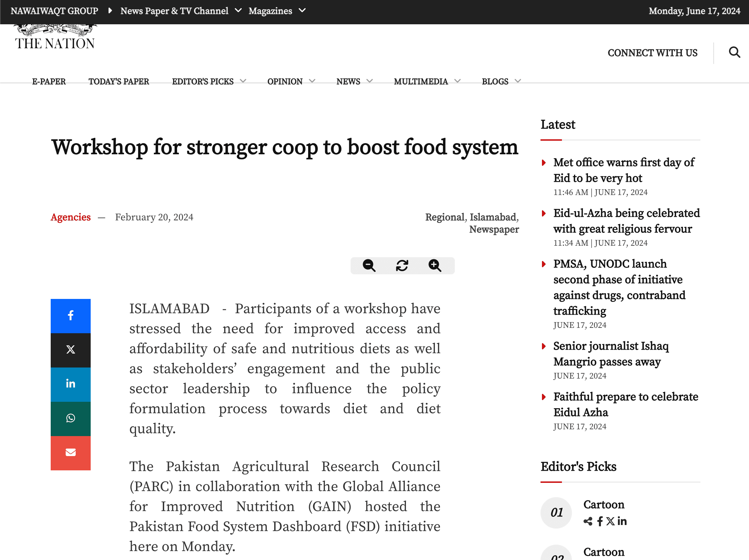Click The Nation logo
749x560 pixels.
pos(55,37)
